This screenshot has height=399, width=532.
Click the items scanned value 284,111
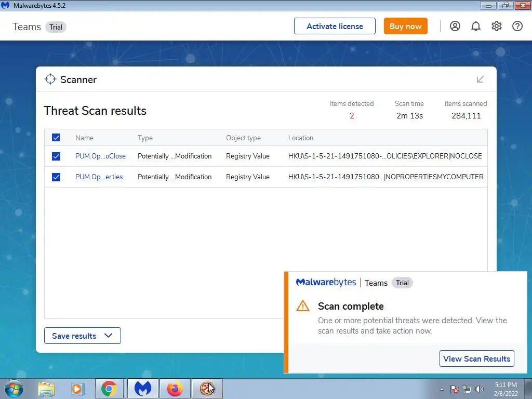pos(466,116)
